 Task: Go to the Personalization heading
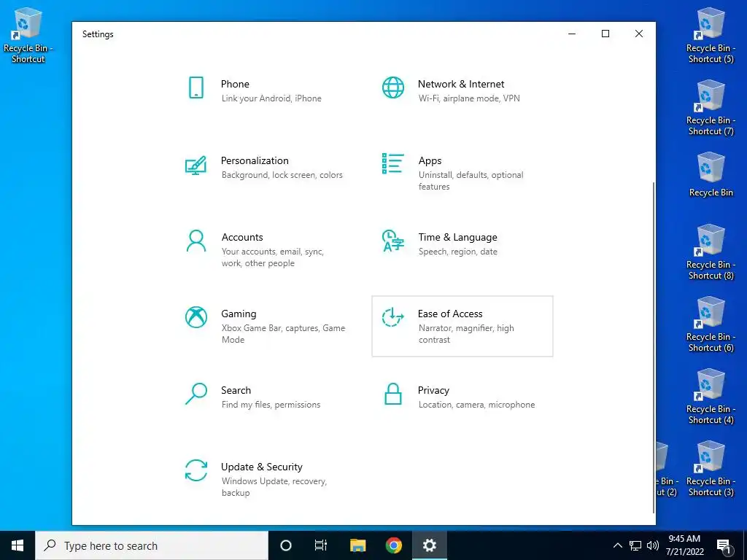pos(255,160)
